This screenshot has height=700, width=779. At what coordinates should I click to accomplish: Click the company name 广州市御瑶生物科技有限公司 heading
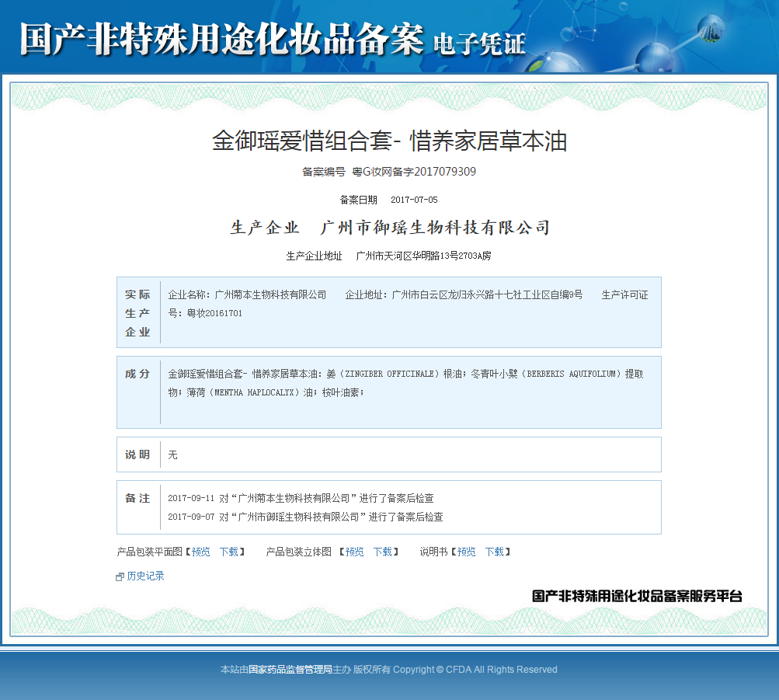(435, 228)
